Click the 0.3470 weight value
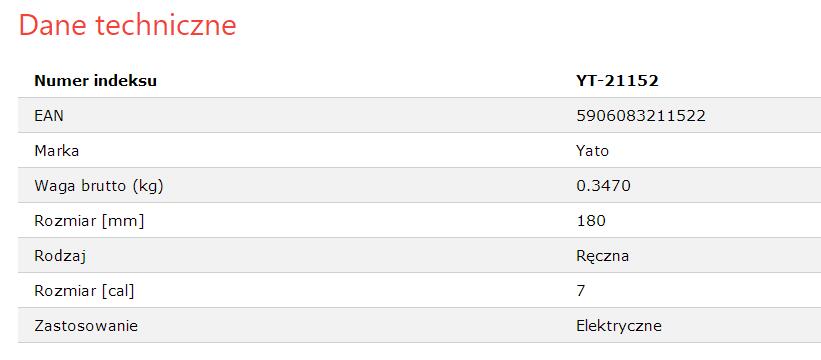The height and width of the screenshot is (360, 821). [603, 186]
